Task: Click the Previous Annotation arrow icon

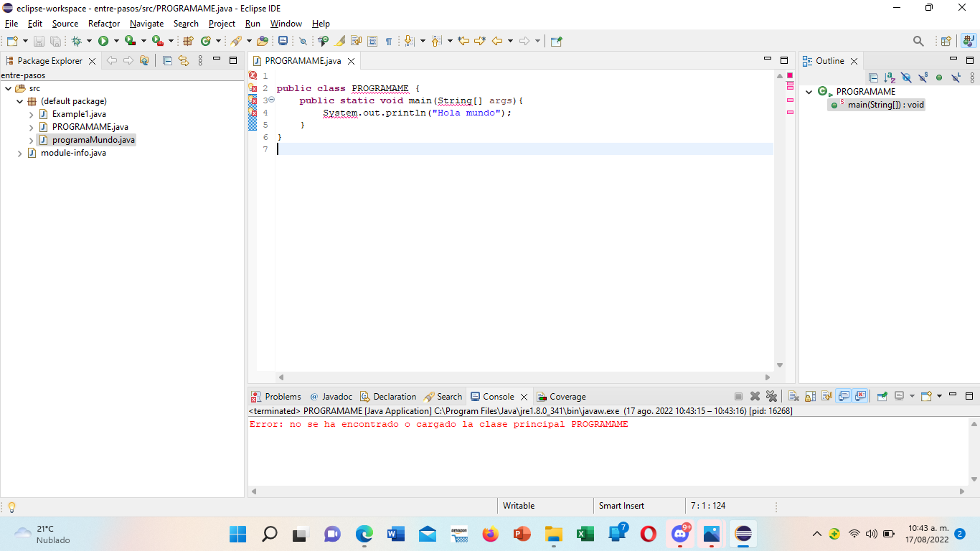Action: click(435, 41)
